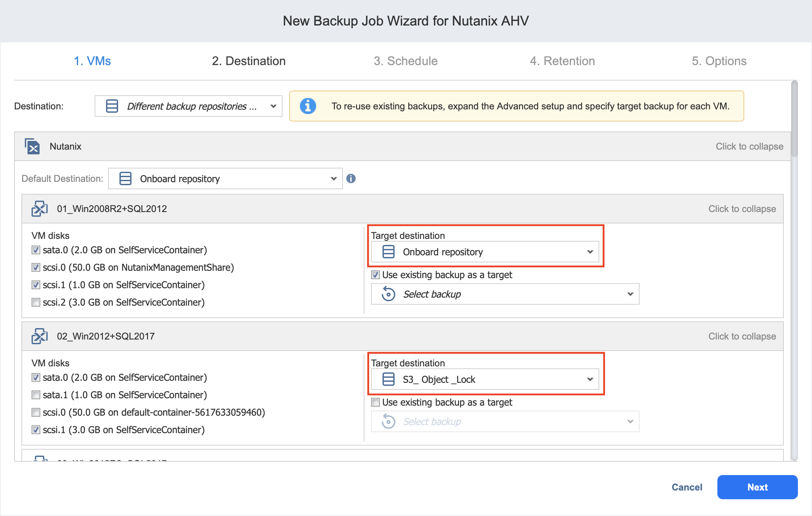Open the Default Destination dropdown
This screenshot has height=516, width=812.
(333, 178)
